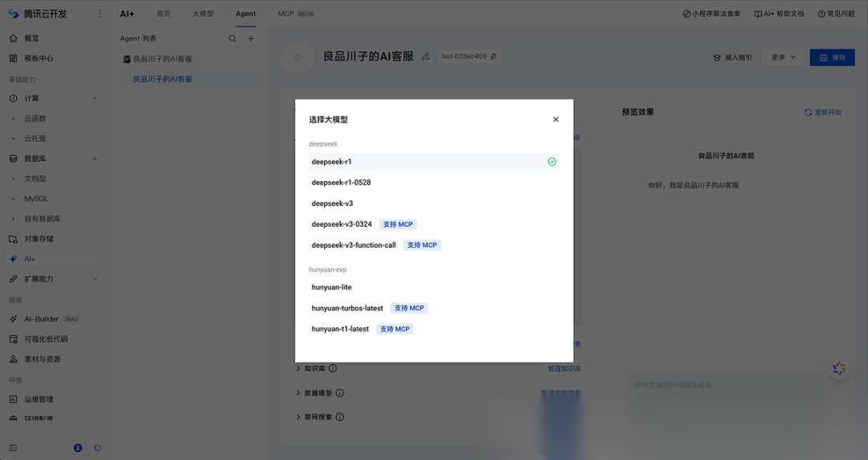This screenshot has width=868, height=460.
Task: Select hunyuan-t1-latest model
Action: click(434, 329)
